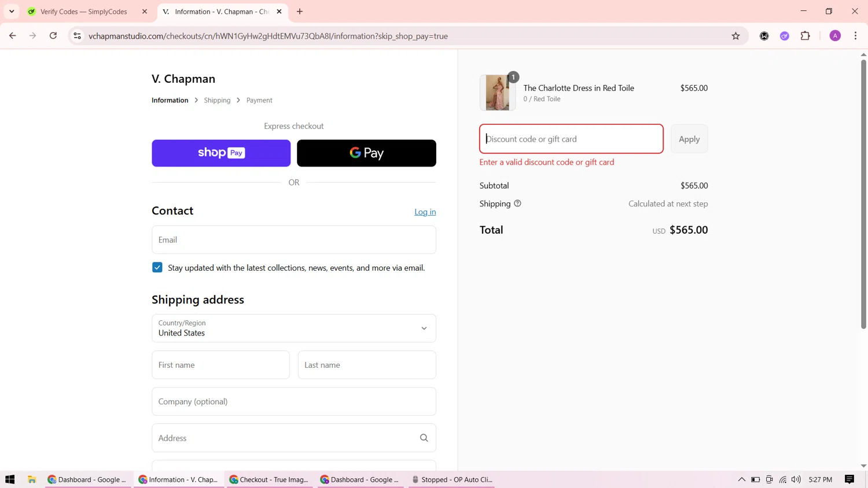Close the Verify Codes SimplyCodes tab
The height and width of the screenshot is (488, 868).
pyautogui.click(x=145, y=12)
